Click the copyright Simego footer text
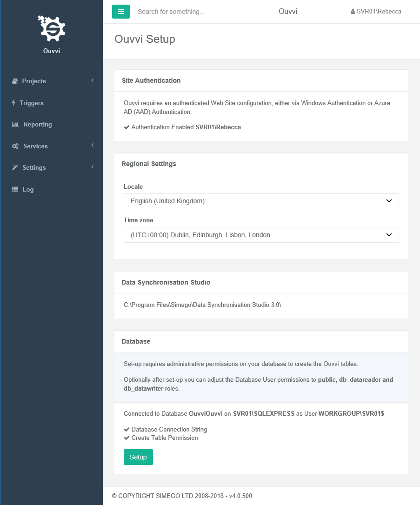 click(182, 496)
